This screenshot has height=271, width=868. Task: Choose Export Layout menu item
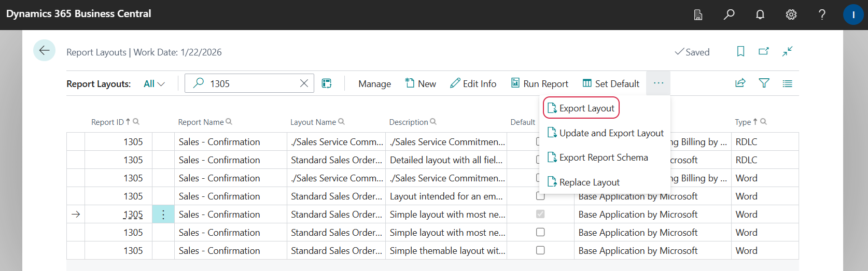coord(581,108)
